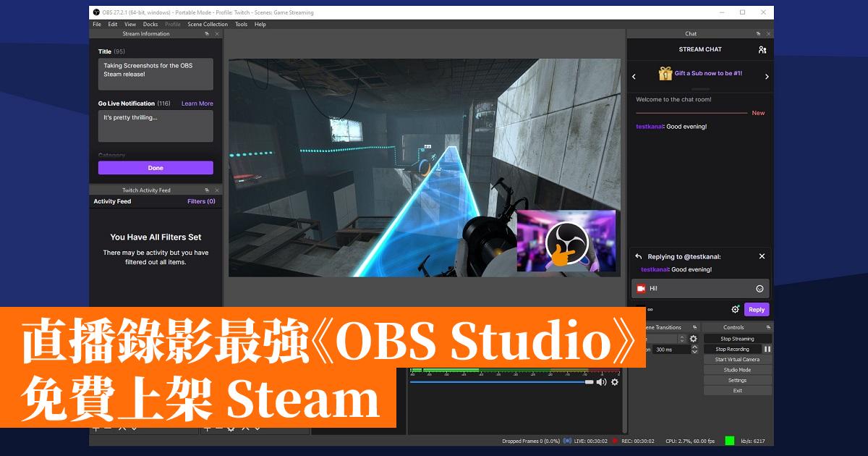Screen dimensions: 868x456
Task: Open chat settings gear icon
Action: point(735,309)
